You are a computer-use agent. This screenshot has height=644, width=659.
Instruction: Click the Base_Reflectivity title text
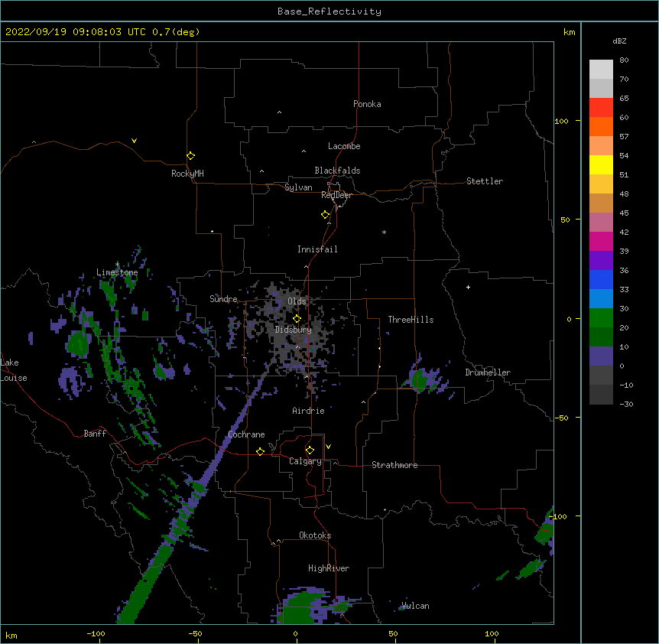329,11
